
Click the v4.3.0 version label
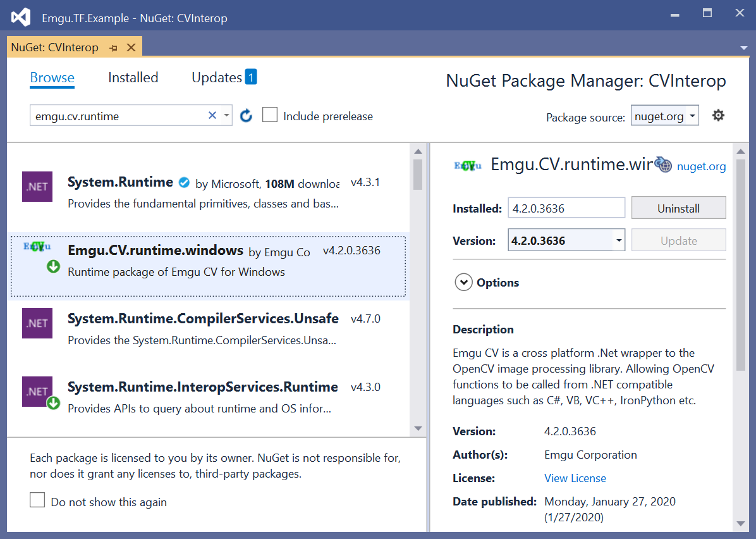click(x=365, y=387)
